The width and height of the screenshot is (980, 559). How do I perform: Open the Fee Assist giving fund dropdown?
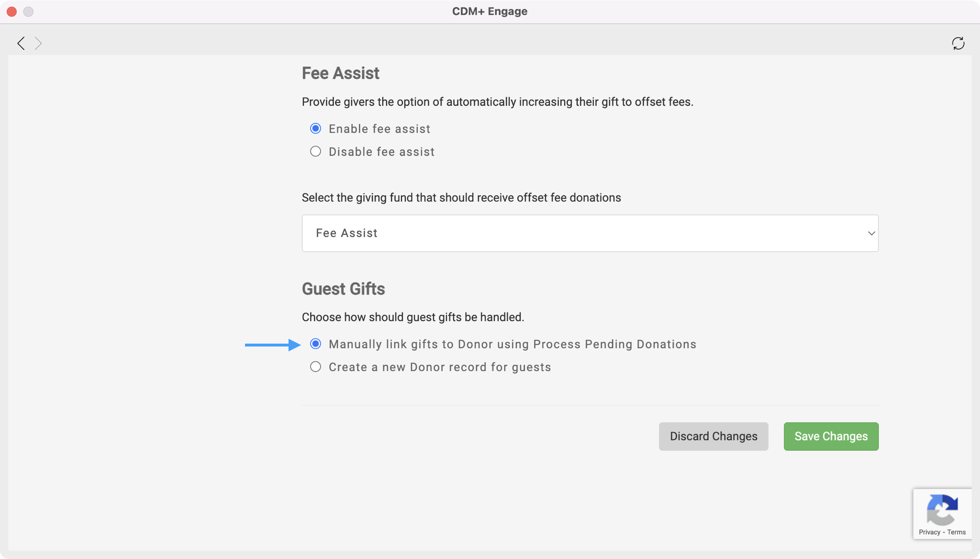pos(590,233)
